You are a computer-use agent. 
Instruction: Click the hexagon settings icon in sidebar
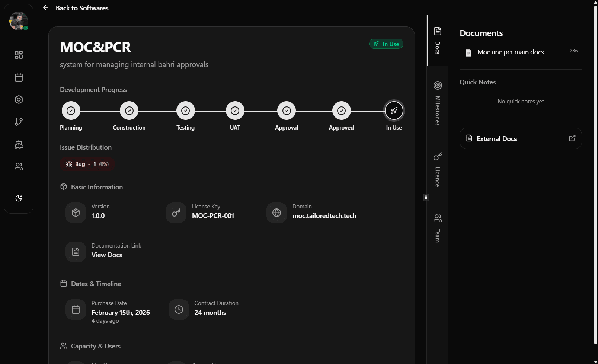pyautogui.click(x=18, y=99)
